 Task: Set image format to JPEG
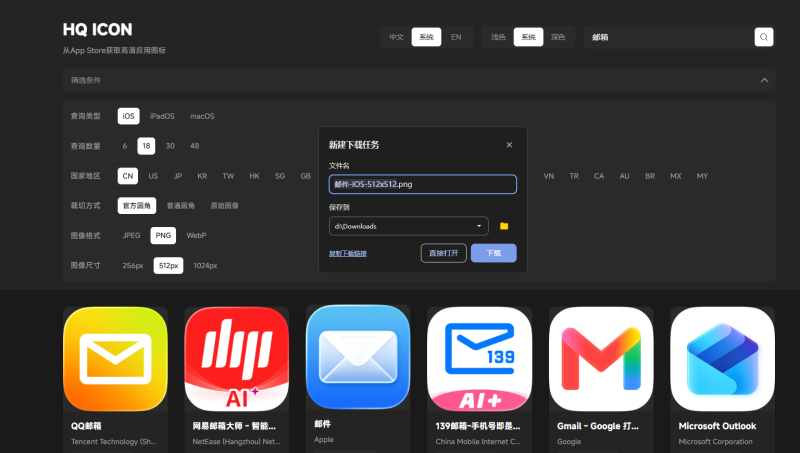point(131,235)
